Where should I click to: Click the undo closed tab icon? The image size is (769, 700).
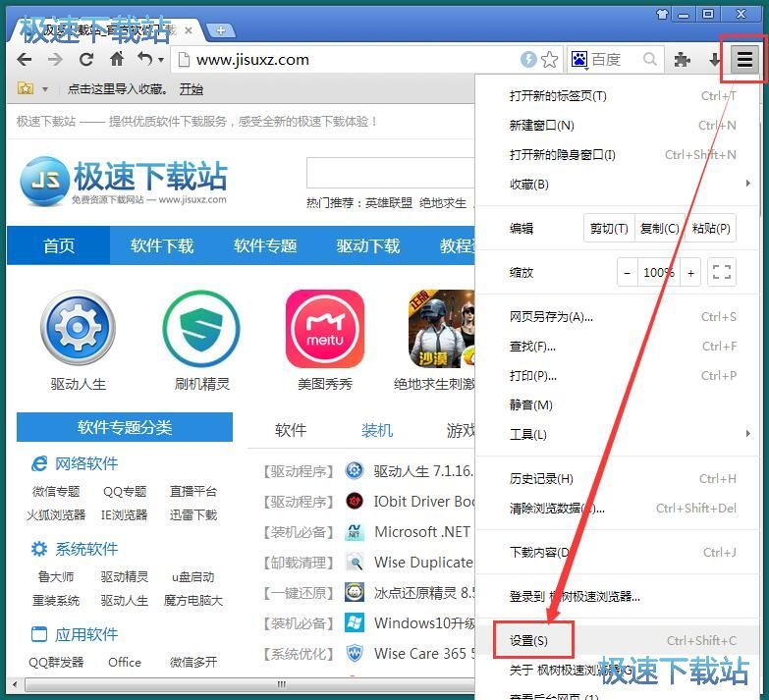(x=145, y=59)
